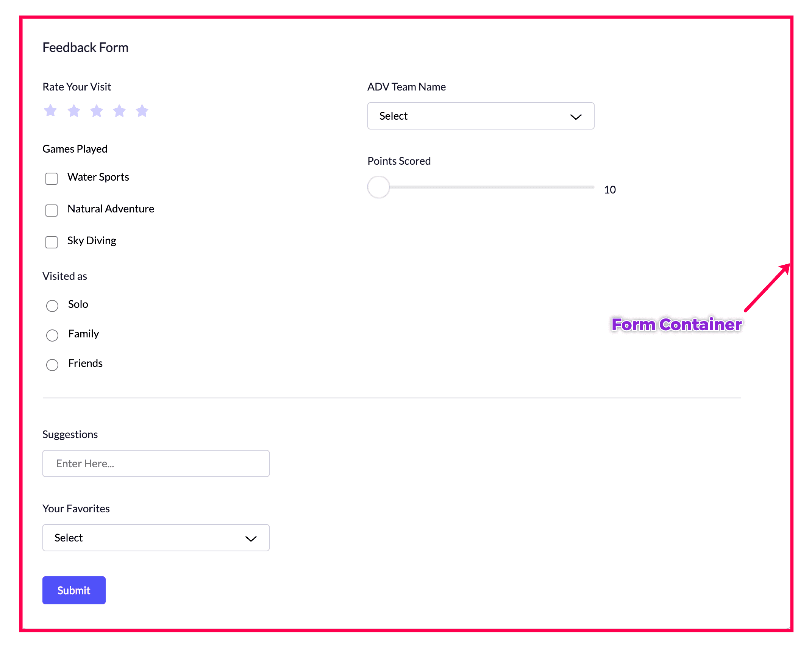
Task: Click the Points Scored slider track
Action: pyautogui.click(x=492, y=187)
